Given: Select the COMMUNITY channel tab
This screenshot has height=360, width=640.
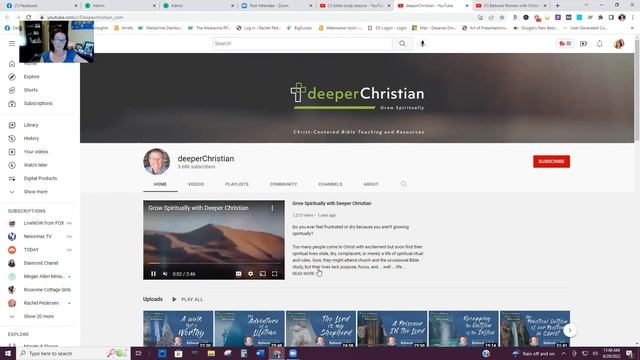Looking at the screenshot, I should pos(283,184).
